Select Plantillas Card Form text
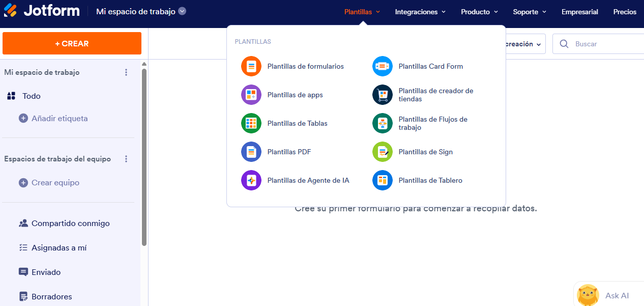This screenshot has height=306, width=644. tap(431, 66)
